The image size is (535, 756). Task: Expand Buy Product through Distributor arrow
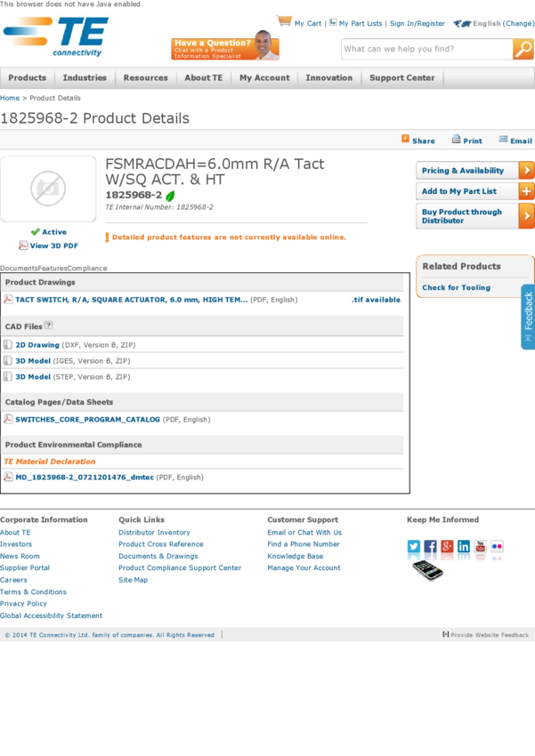click(x=527, y=216)
